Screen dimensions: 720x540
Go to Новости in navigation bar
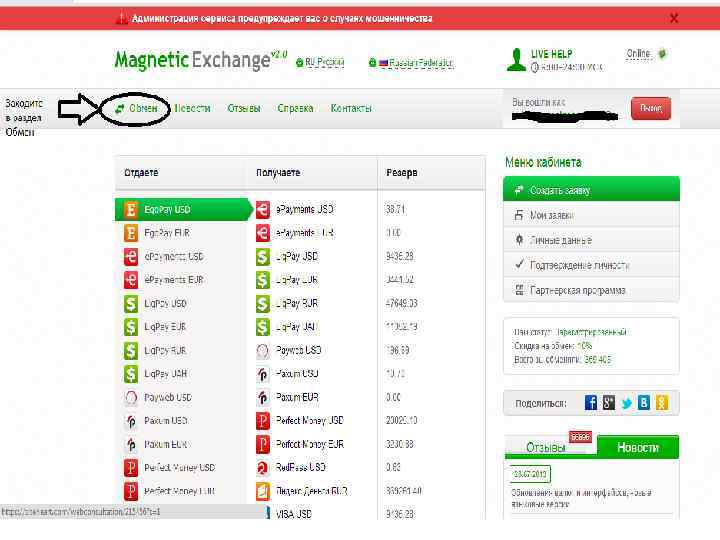point(192,108)
